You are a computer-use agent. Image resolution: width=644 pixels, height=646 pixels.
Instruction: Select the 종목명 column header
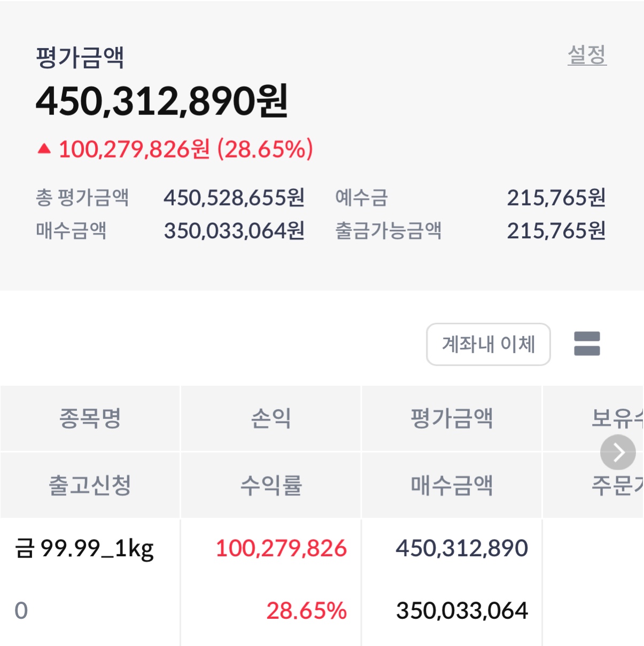(90, 418)
